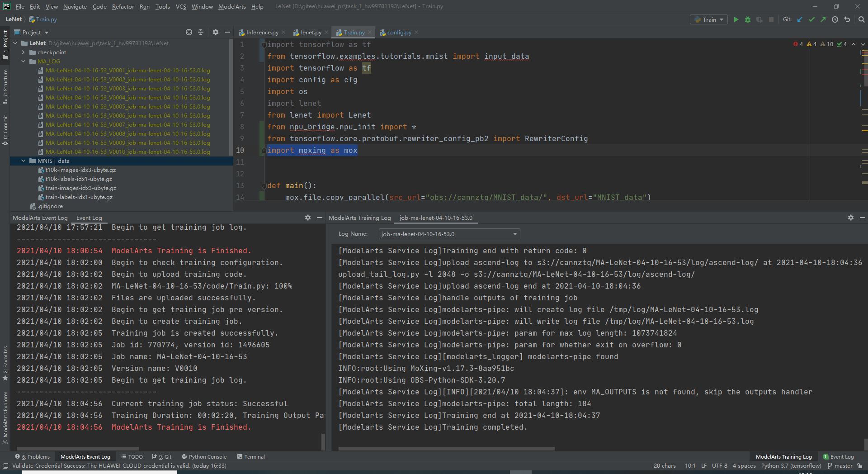
Task: Open the ModelArts menu
Action: (x=232, y=6)
